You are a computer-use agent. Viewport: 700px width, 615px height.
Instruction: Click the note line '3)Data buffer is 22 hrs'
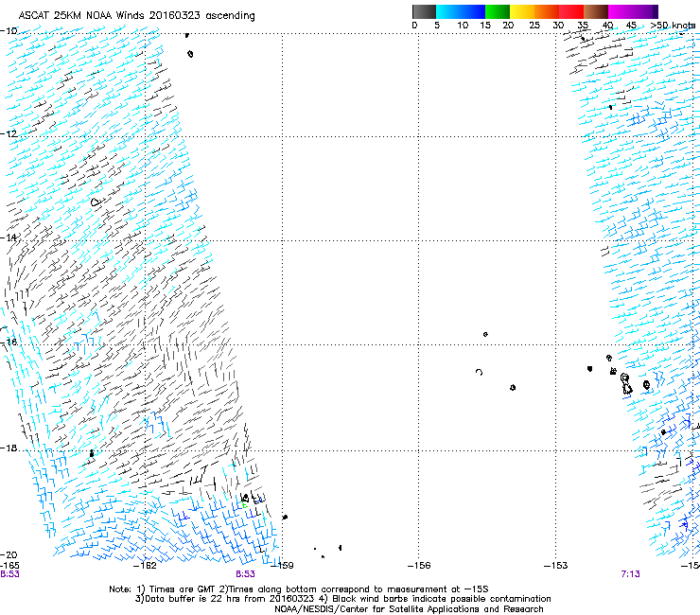pos(342,599)
